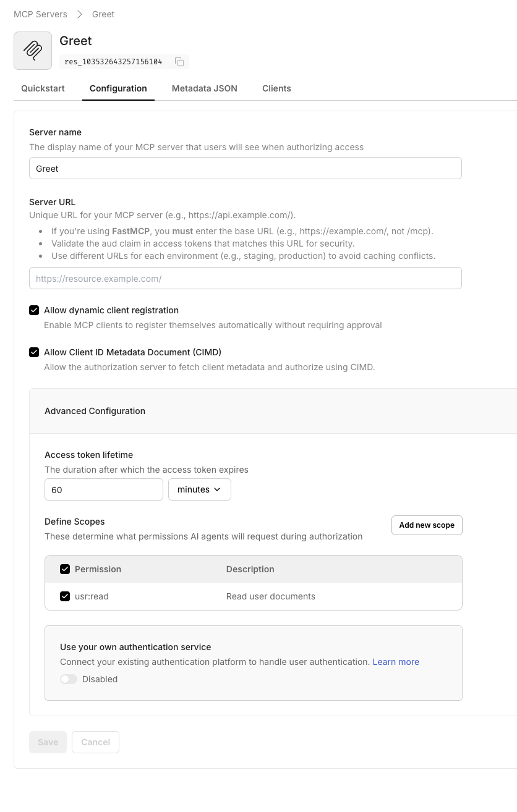The height and width of the screenshot is (812, 517).
Task: Go to the Clients tab
Action: point(276,88)
